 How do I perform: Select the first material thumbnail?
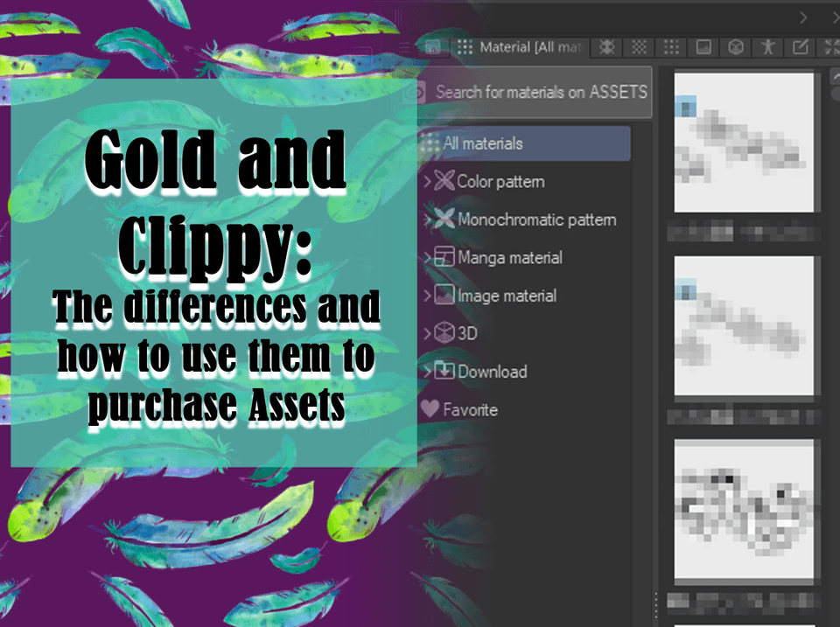pyautogui.click(x=743, y=144)
